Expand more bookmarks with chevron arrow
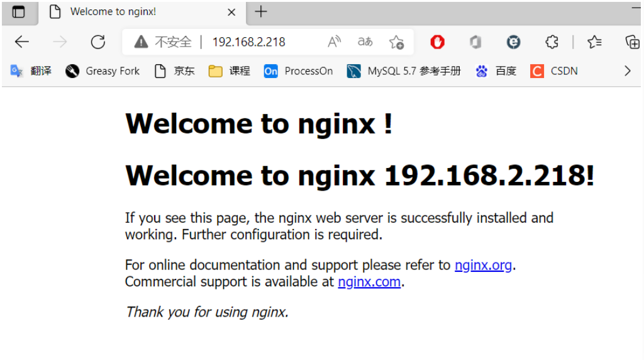644x360 pixels. pyautogui.click(x=628, y=71)
